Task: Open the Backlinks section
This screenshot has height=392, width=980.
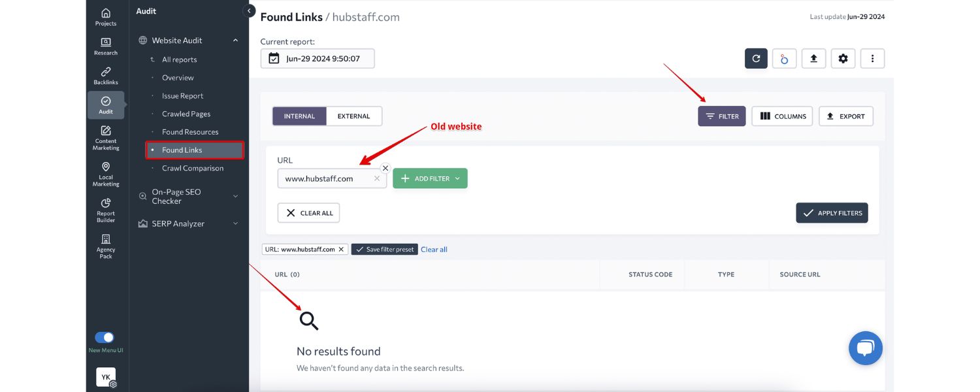Action: click(x=105, y=76)
